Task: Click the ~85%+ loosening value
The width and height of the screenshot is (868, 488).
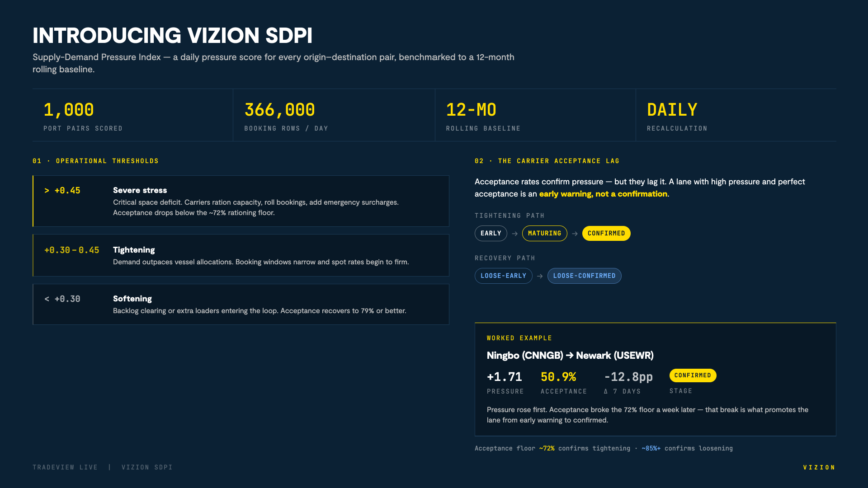Action: [651, 448]
